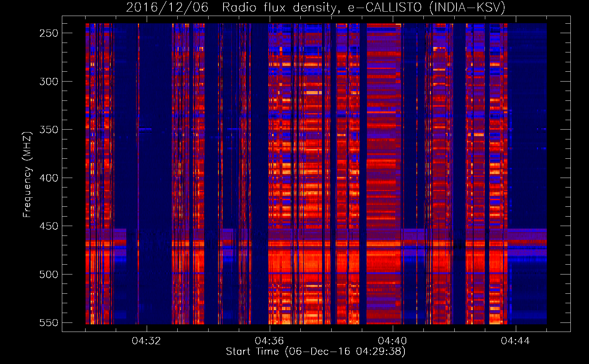Click the 500 frequency tick label
This screenshot has width=589, height=364.
49,274
